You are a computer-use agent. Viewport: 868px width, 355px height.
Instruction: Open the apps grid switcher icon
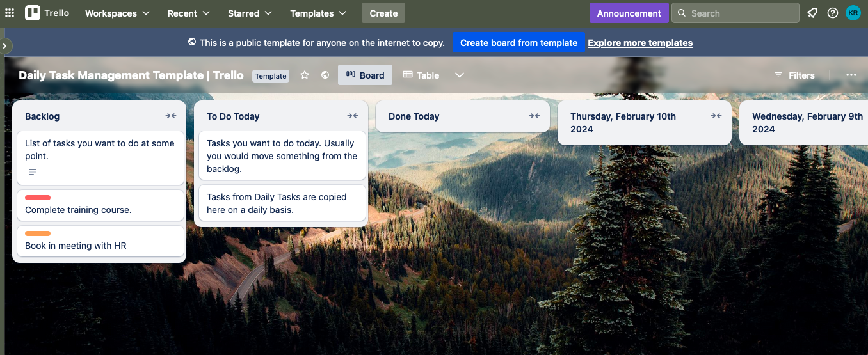[x=10, y=13]
